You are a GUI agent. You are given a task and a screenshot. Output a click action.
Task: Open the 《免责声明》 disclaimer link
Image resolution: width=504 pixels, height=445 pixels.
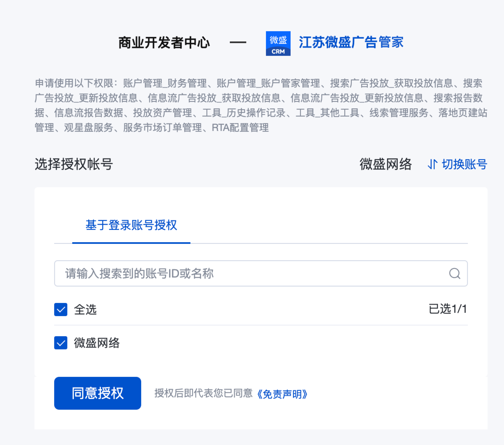pyautogui.click(x=282, y=394)
